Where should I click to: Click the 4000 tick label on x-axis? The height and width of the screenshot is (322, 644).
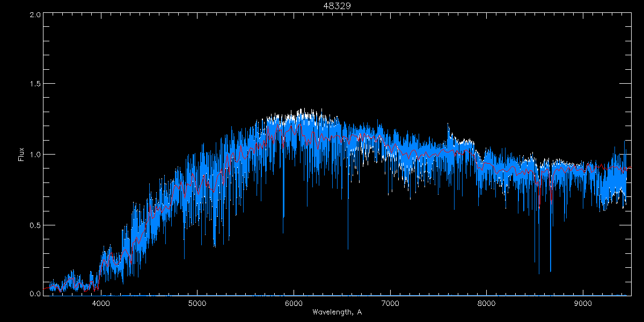coord(101,303)
